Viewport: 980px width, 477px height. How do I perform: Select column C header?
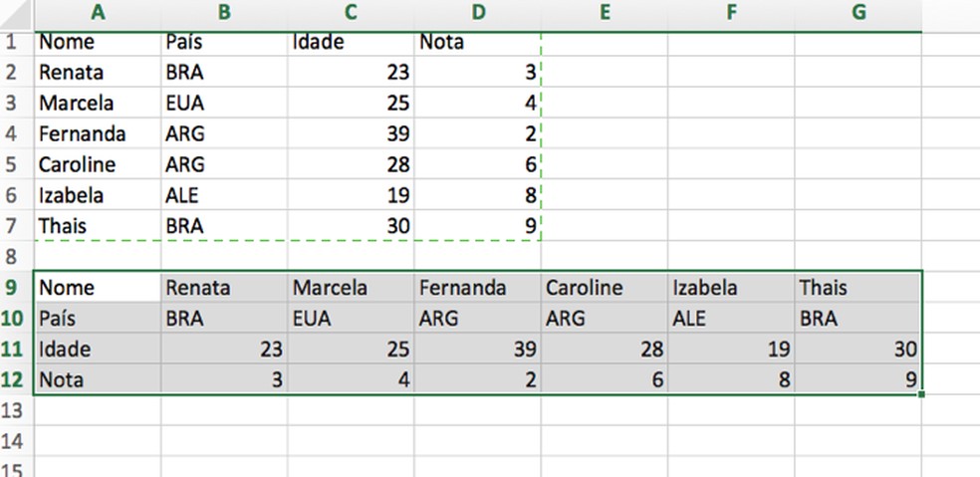pos(351,13)
